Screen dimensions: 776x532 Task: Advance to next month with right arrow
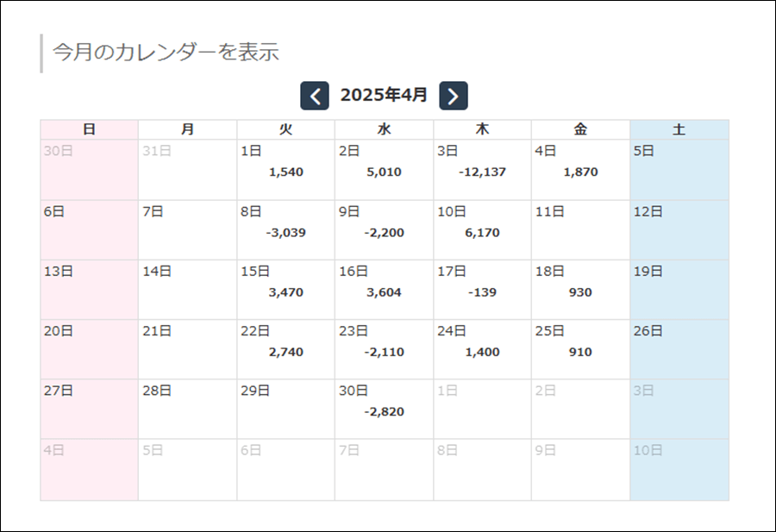tap(454, 96)
